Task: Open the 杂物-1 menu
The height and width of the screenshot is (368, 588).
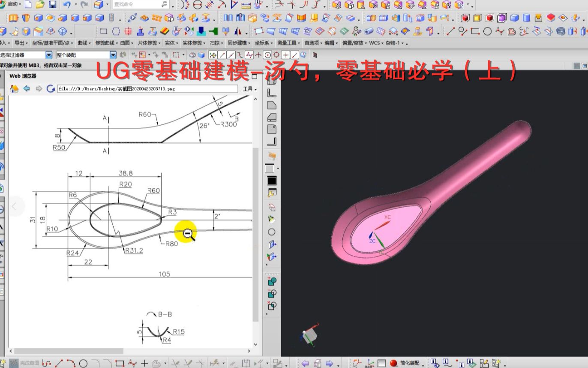Action: (x=394, y=43)
